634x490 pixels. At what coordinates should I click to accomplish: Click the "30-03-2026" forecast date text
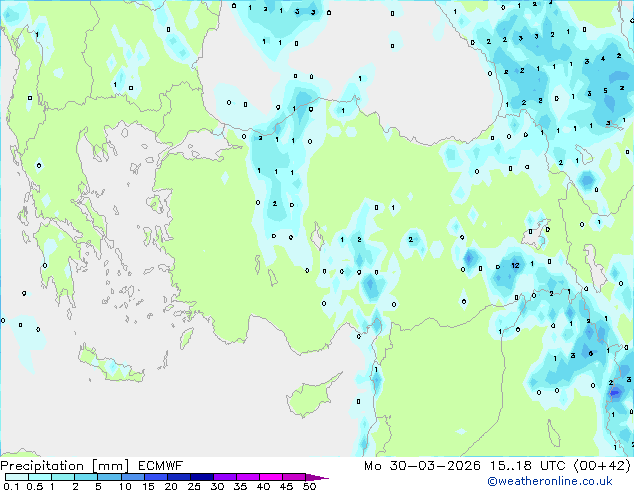(x=435, y=466)
